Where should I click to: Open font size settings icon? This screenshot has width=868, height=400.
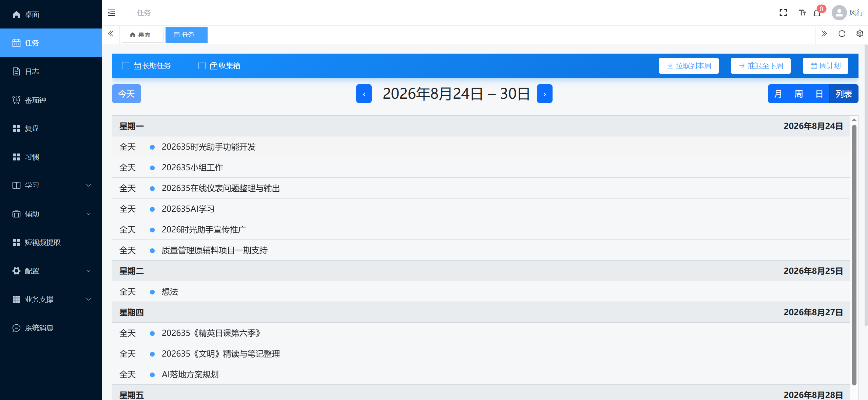point(802,13)
